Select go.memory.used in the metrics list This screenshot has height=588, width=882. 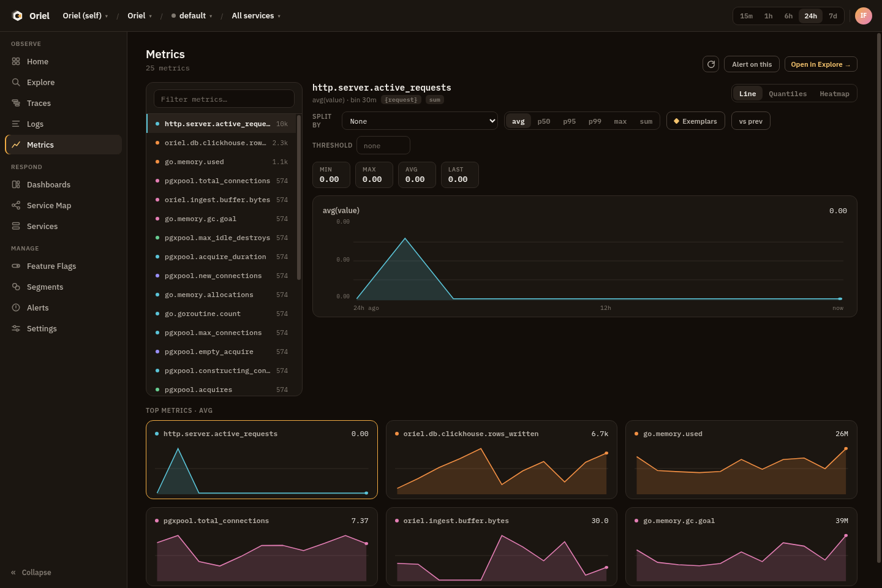click(x=222, y=162)
